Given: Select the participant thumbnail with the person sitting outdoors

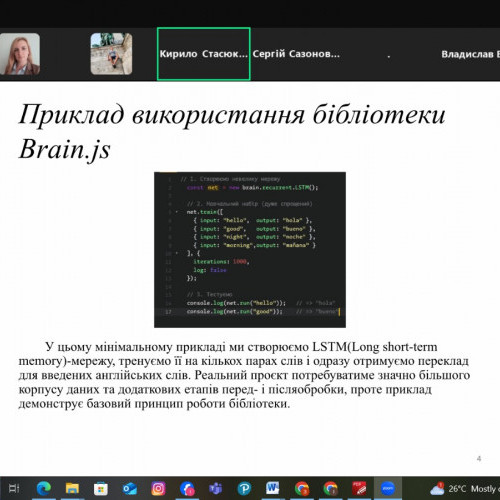Looking at the screenshot, I should 111,54.
